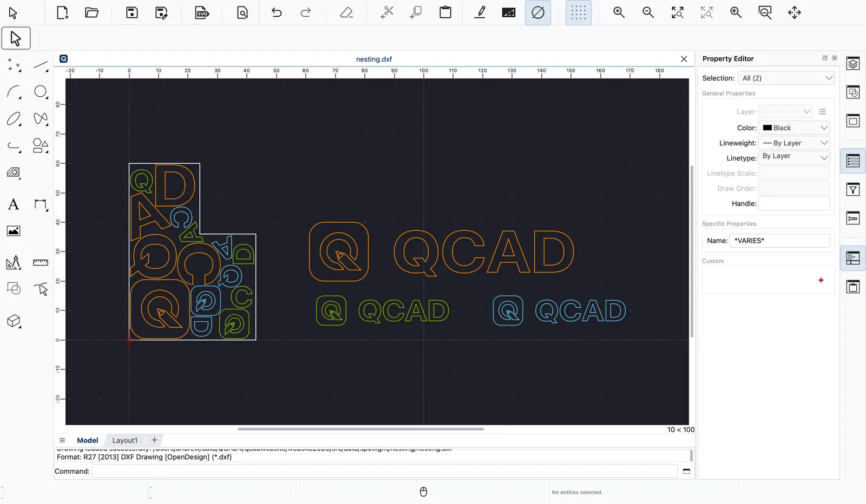Open the Dimension tools
866x504 pixels.
point(41,204)
